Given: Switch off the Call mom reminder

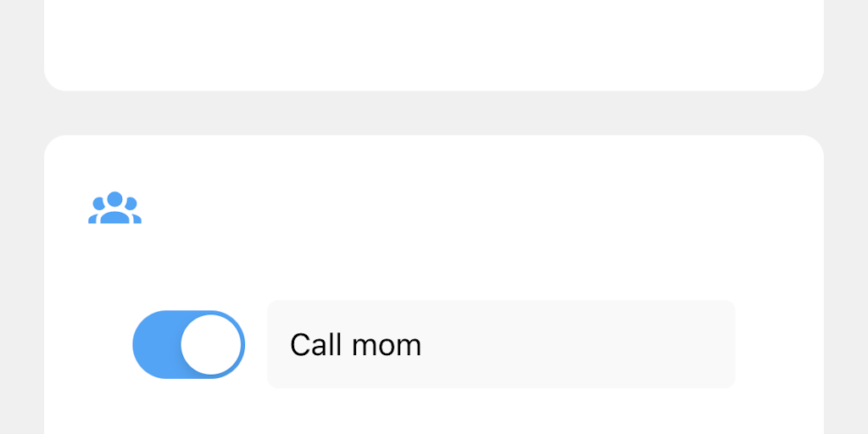Looking at the screenshot, I should point(188,344).
